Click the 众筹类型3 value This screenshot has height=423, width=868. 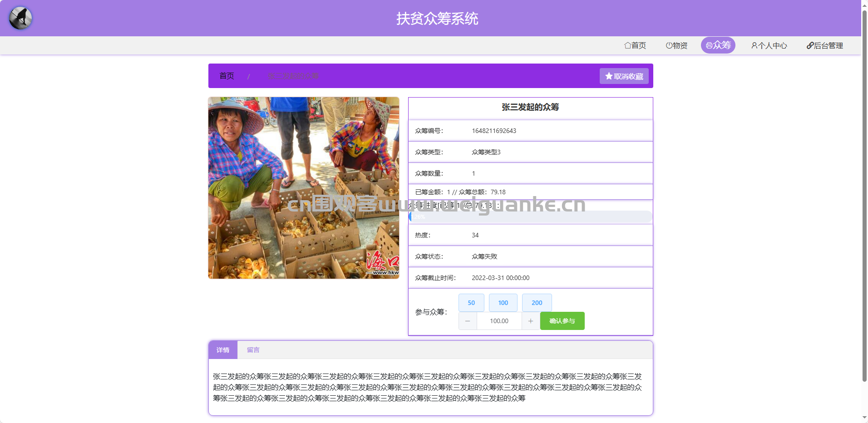tap(486, 152)
